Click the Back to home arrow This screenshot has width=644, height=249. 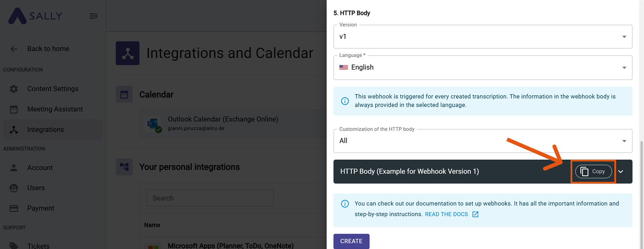[x=14, y=49]
